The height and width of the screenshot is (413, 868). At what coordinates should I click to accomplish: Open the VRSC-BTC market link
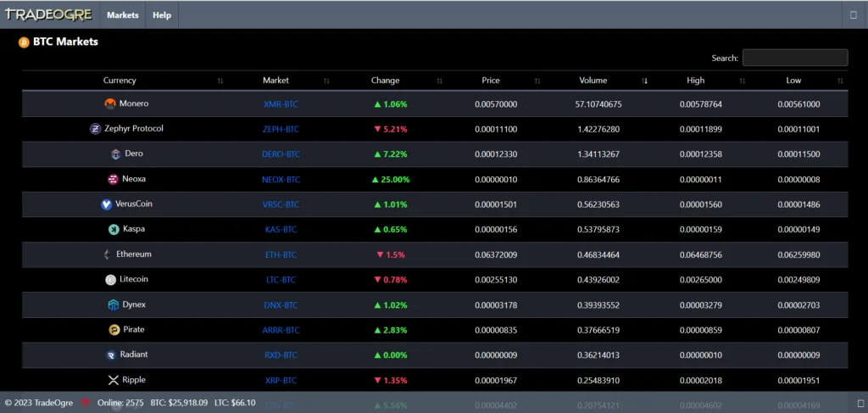[x=281, y=204]
